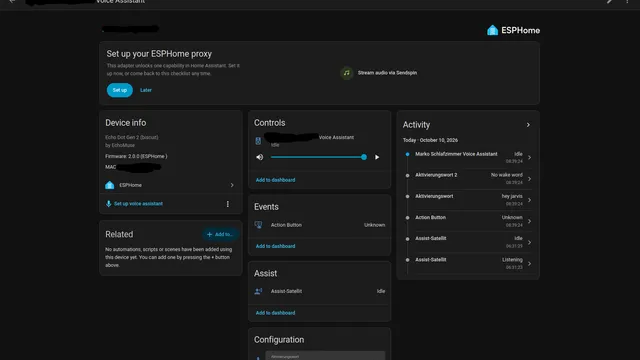Viewport: 640px width, 360px height.
Task: Expand the Activity panel via header chevron
Action: pyautogui.click(x=528, y=125)
